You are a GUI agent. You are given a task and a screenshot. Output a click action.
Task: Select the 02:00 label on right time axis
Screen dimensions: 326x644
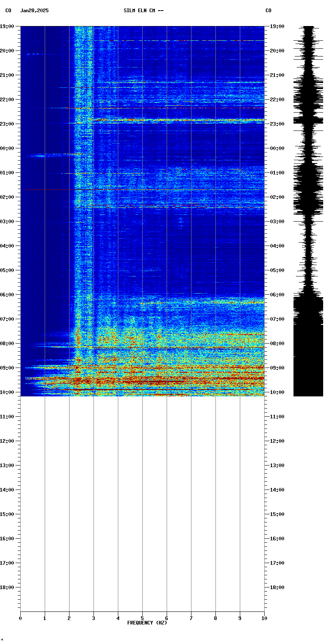click(x=277, y=197)
